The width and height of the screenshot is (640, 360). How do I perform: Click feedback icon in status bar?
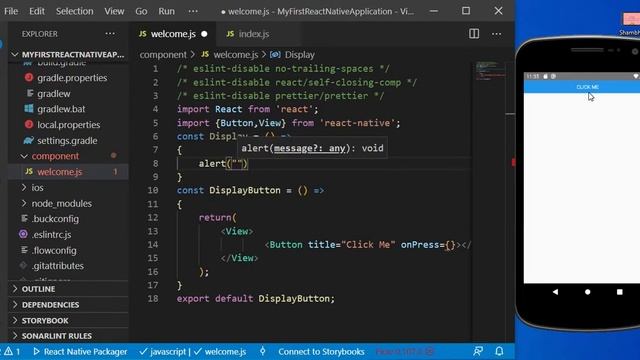pos(478,351)
